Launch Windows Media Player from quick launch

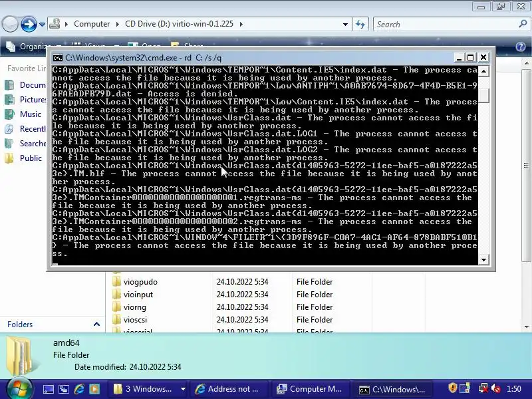[94, 389]
